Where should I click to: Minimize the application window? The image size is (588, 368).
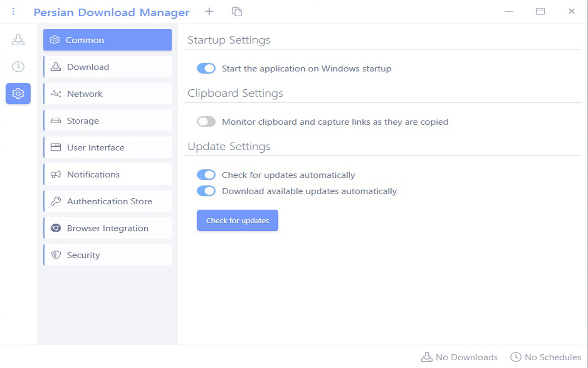[x=509, y=11]
